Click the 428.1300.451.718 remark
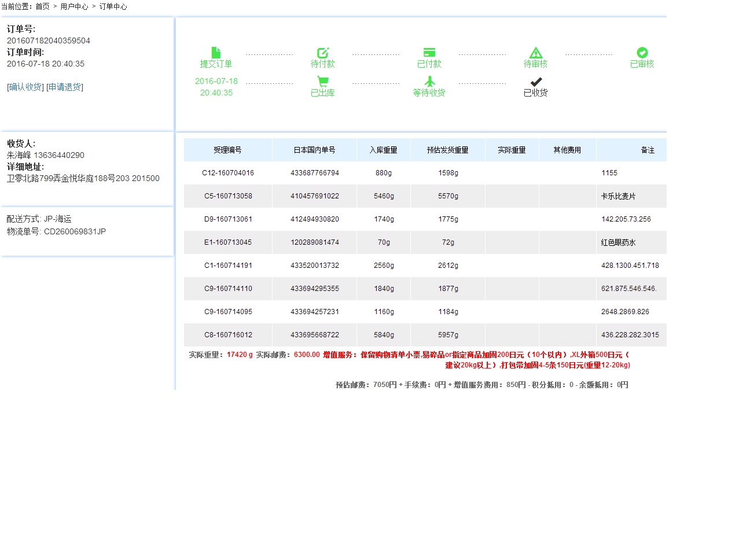Screen dimensions: 750x560 click(x=630, y=266)
